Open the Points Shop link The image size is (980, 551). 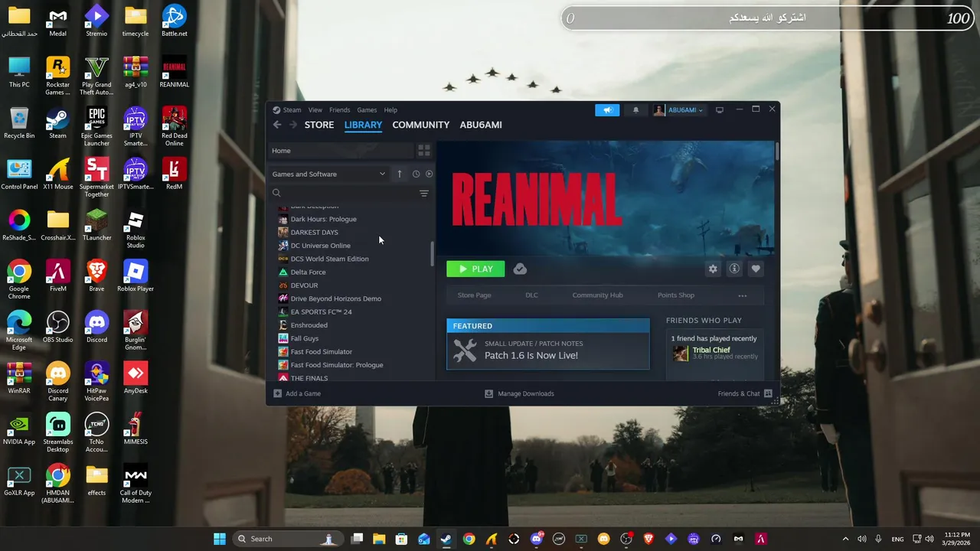pos(676,295)
